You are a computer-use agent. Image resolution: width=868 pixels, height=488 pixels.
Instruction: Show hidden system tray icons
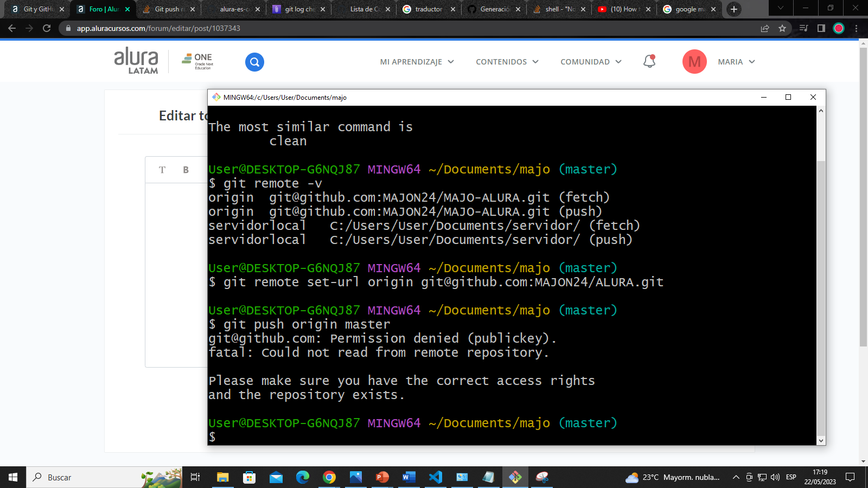tap(736, 477)
